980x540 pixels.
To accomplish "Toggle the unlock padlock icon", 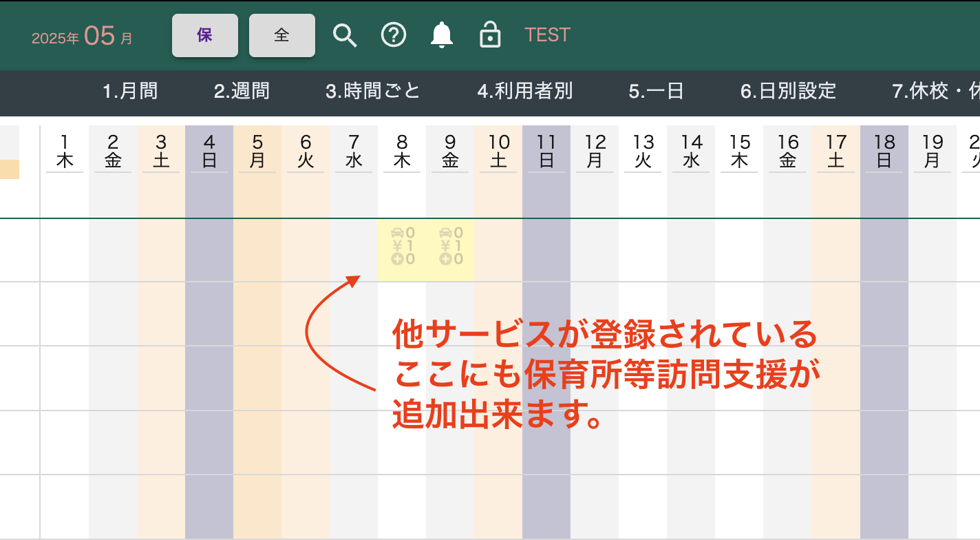I will (x=489, y=35).
